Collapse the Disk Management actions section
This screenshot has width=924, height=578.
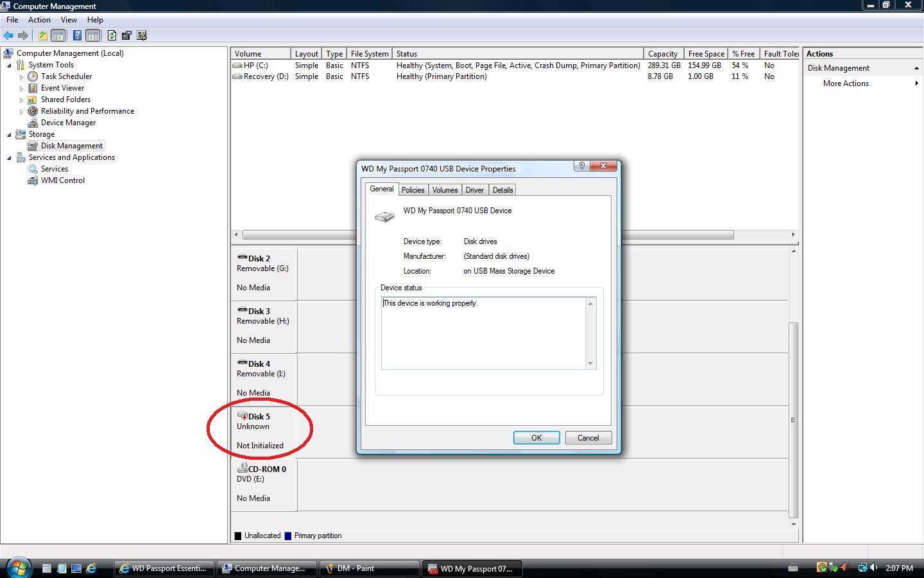(916, 68)
